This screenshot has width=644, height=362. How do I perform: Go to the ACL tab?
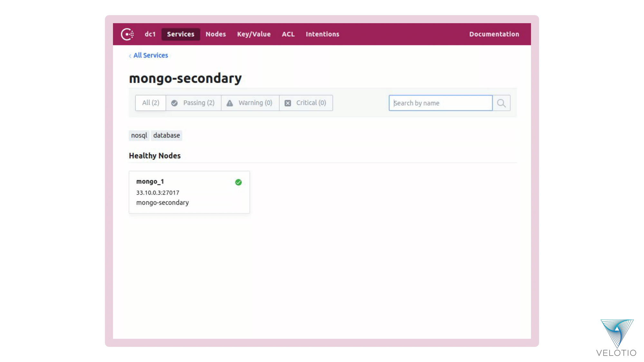(x=288, y=34)
